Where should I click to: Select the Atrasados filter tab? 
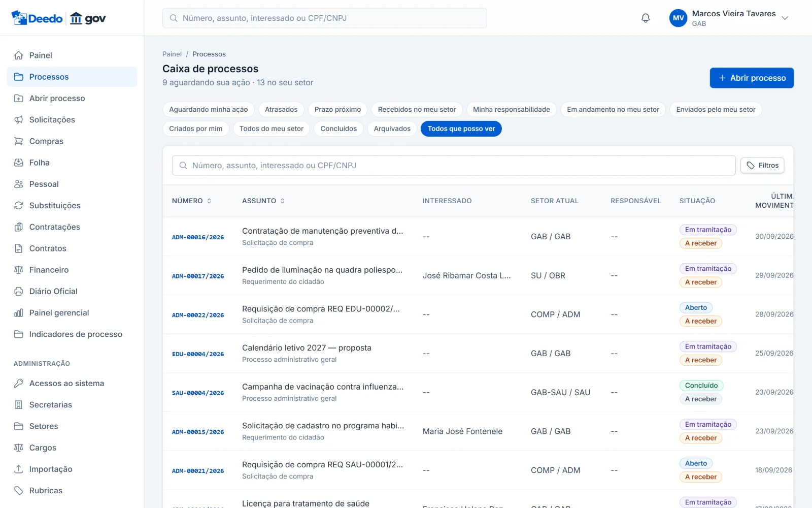[x=281, y=110]
